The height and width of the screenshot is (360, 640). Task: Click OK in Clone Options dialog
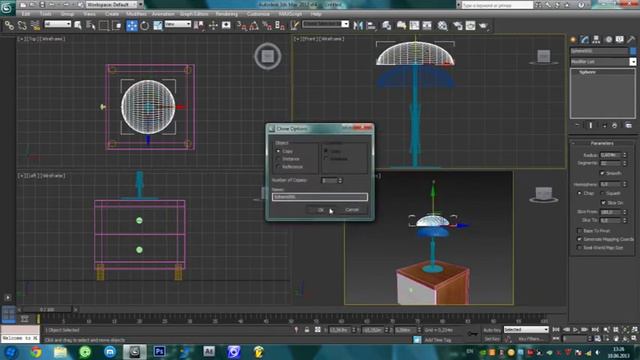click(x=321, y=210)
